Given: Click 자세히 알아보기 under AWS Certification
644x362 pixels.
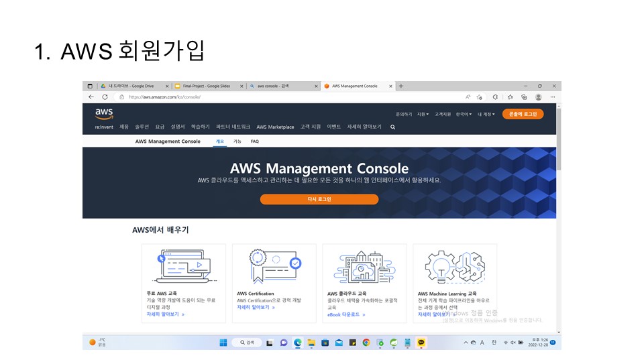Looking at the screenshot, I should [x=256, y=308].
